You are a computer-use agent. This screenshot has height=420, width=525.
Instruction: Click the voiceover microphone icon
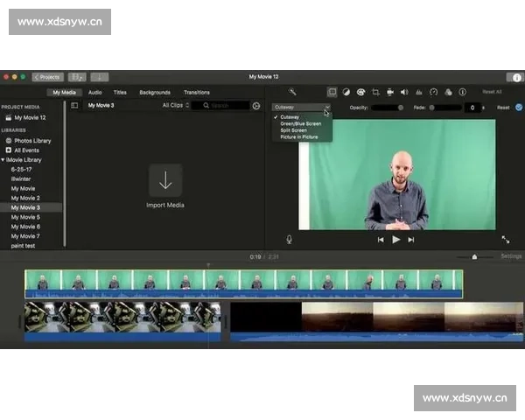click(289, 239)
